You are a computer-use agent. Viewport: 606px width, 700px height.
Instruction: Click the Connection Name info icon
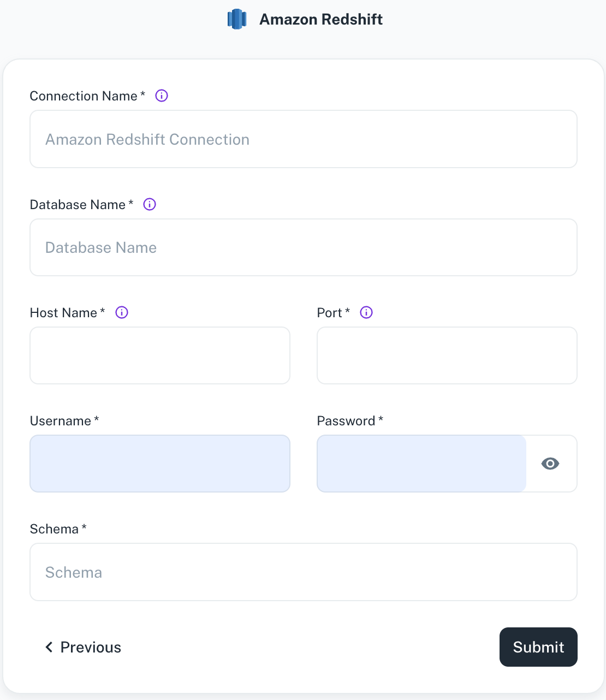coord(162,96)
